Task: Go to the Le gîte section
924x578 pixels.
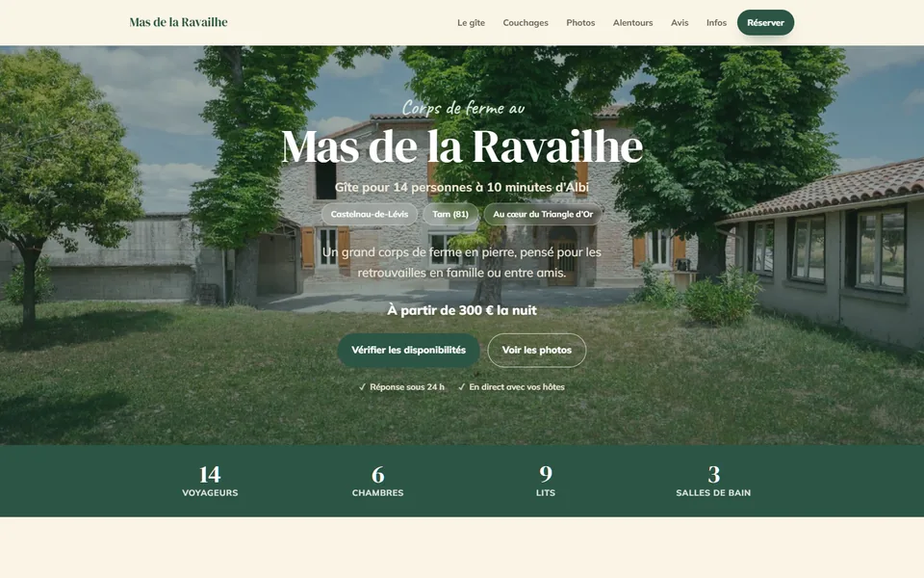Action: pyautogui.click(x=471, y=22)
